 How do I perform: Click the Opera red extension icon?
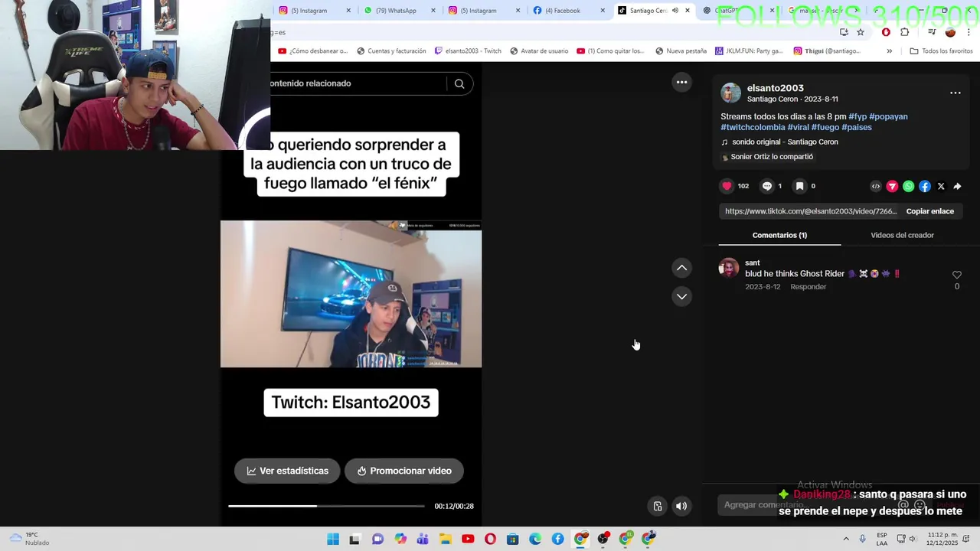tap(886, 32)
